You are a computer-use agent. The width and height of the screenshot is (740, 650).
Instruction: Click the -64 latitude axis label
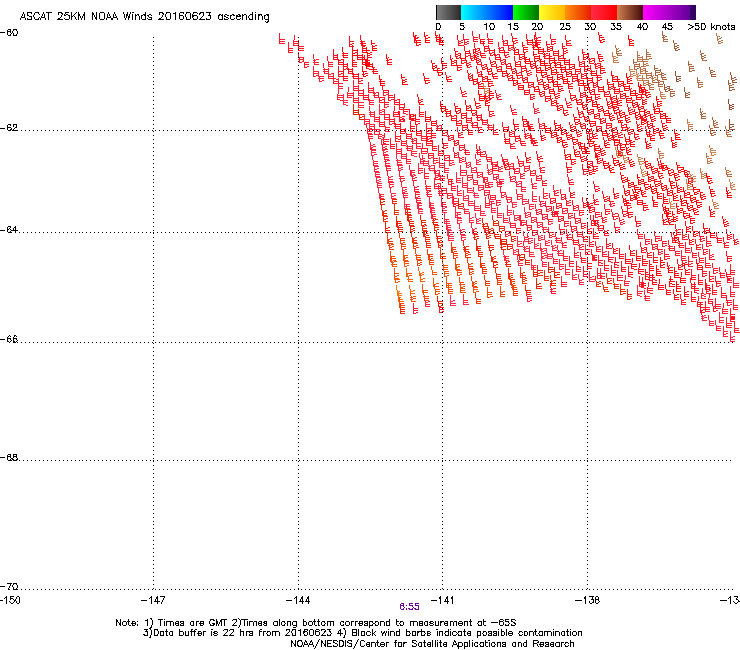pyautogui.click(x=9, y=230)
